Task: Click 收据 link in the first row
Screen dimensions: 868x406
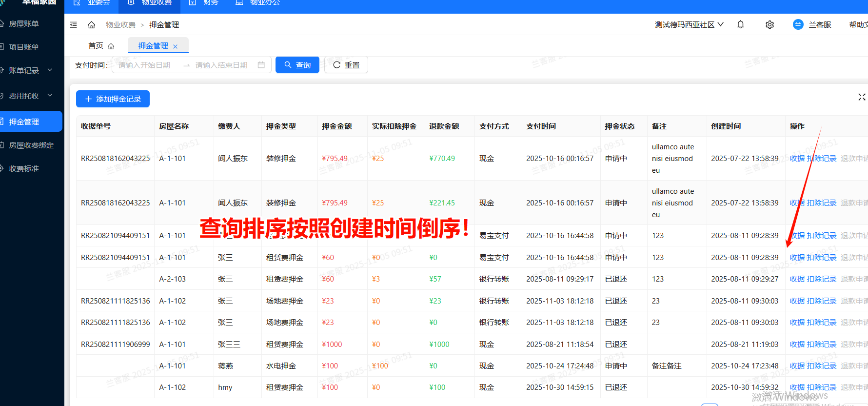Action: [x=797, y=159]
